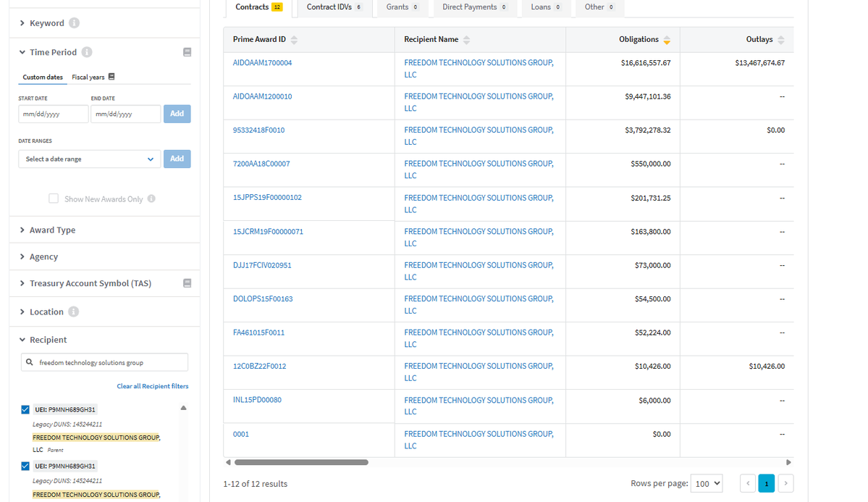The image size is (868, 502).
Task: Click the Keyword info icon
Action: [x=74, y=23]
